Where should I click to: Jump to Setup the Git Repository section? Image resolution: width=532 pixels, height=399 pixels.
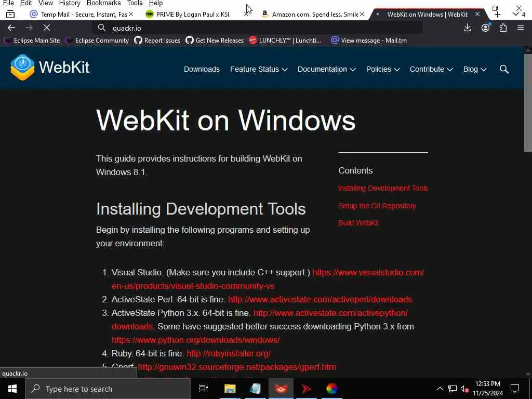coord(377,206)
